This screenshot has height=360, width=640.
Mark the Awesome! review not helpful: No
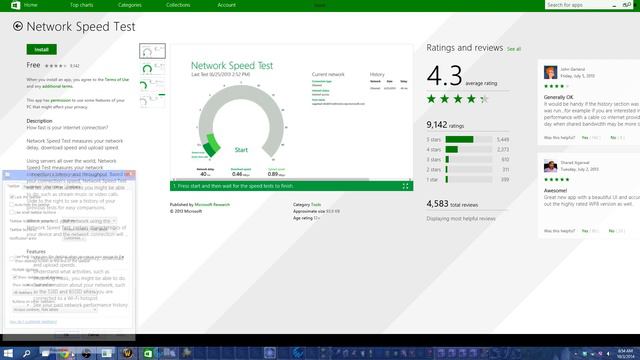611,231
